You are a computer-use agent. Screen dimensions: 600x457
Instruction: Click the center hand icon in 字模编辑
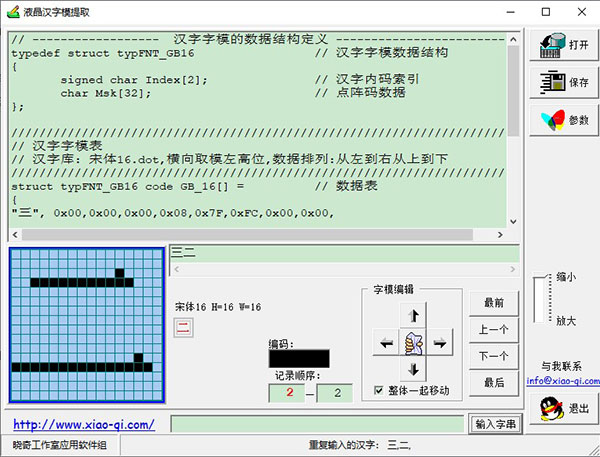pos(413,343)
